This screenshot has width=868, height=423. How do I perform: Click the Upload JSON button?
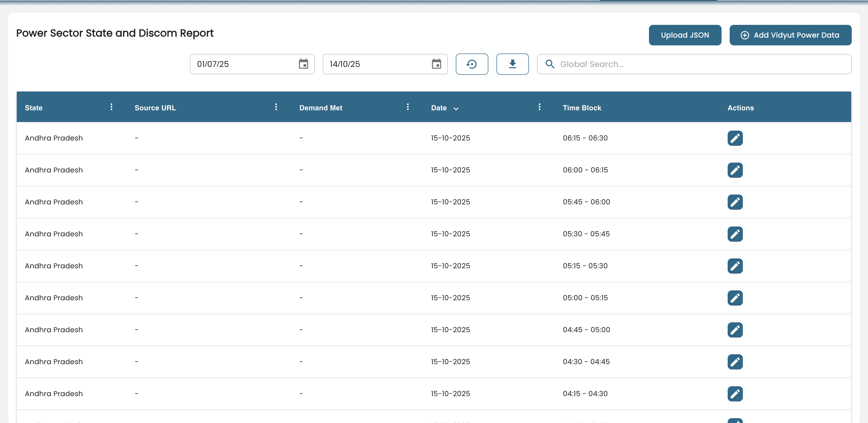tap(685, 35)
